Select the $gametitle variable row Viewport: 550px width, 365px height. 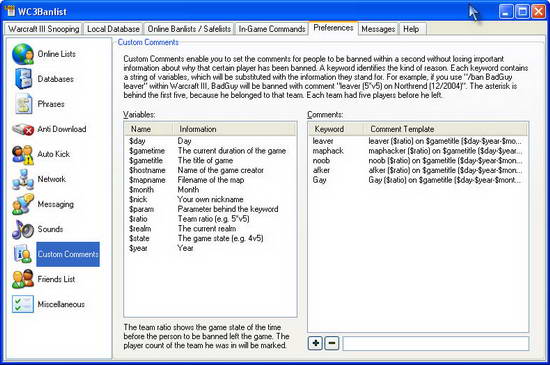click(x=210, y=161)
